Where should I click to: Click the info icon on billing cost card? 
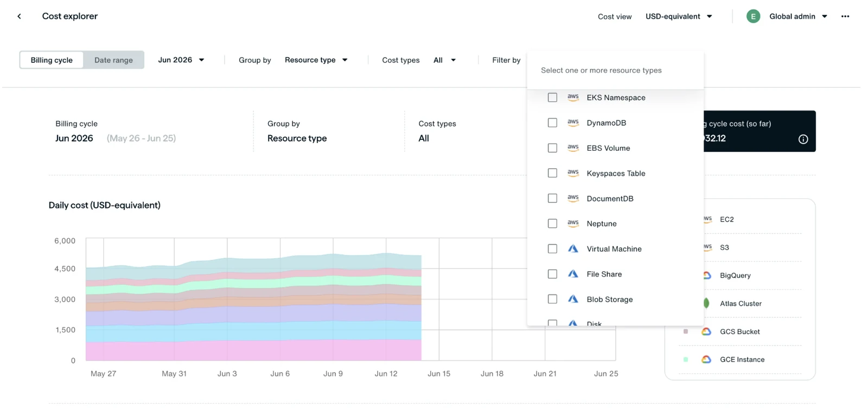[x=803, y=139]
